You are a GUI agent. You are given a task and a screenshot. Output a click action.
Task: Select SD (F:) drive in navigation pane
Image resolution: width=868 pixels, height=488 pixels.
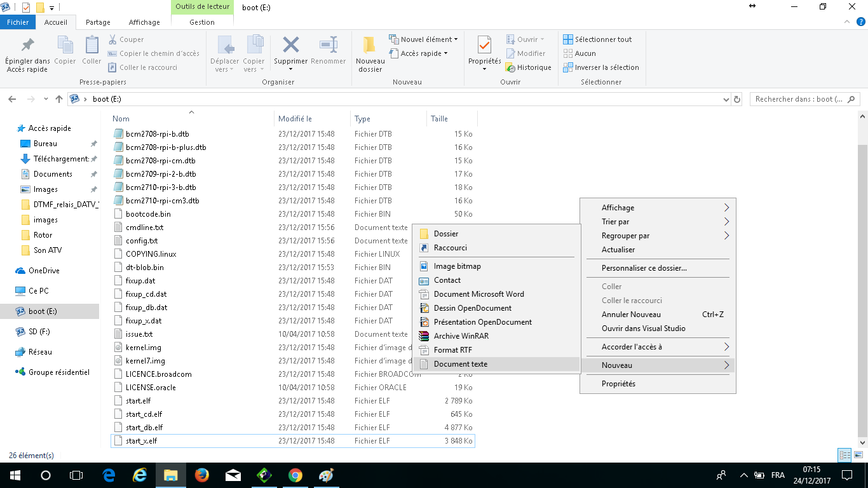click(39, 332)
